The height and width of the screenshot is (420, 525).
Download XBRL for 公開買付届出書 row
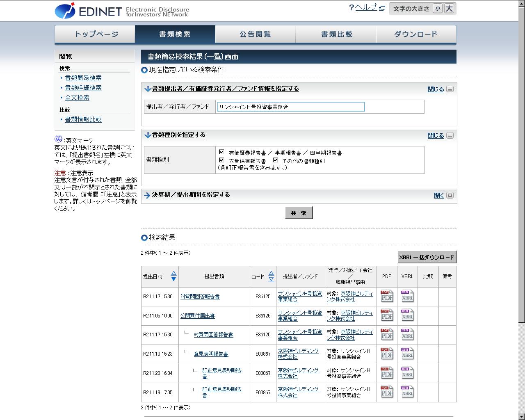coord(407,315)
